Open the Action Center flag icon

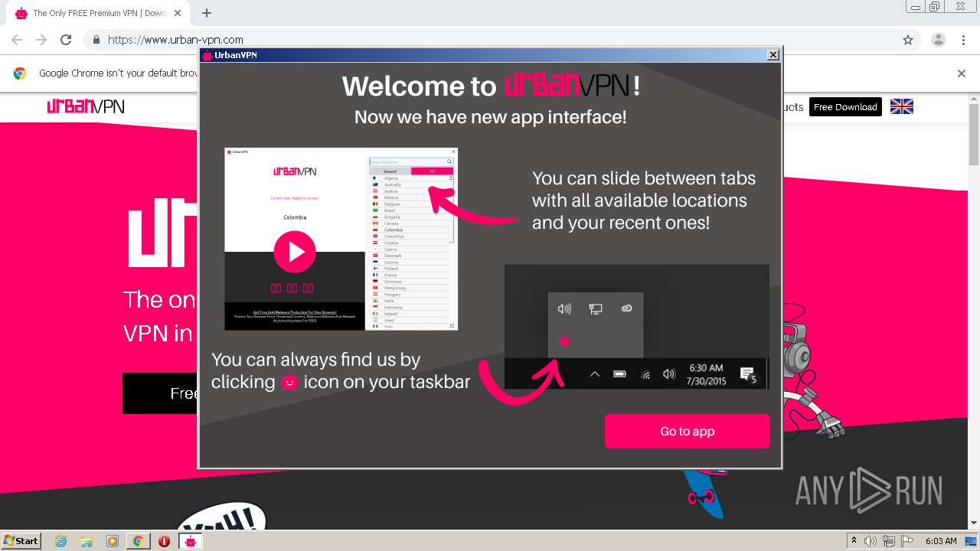coord(907,541)
